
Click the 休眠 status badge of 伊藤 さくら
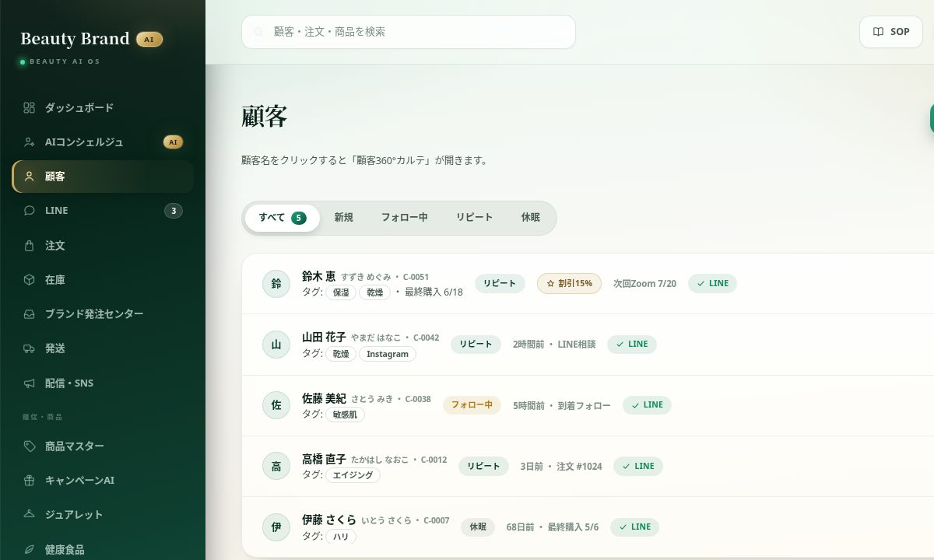[x=478, y=527]
